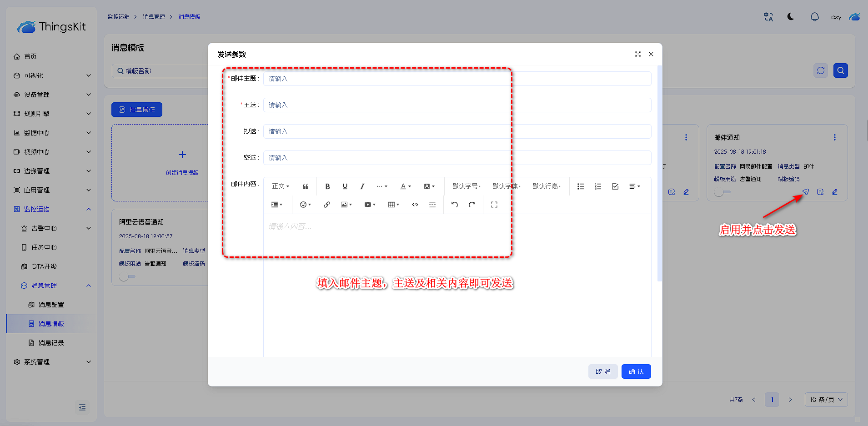Open the 10 条/页 page size dropdown
The width and height of the screenshot is (868, 426).
[826, 400]
